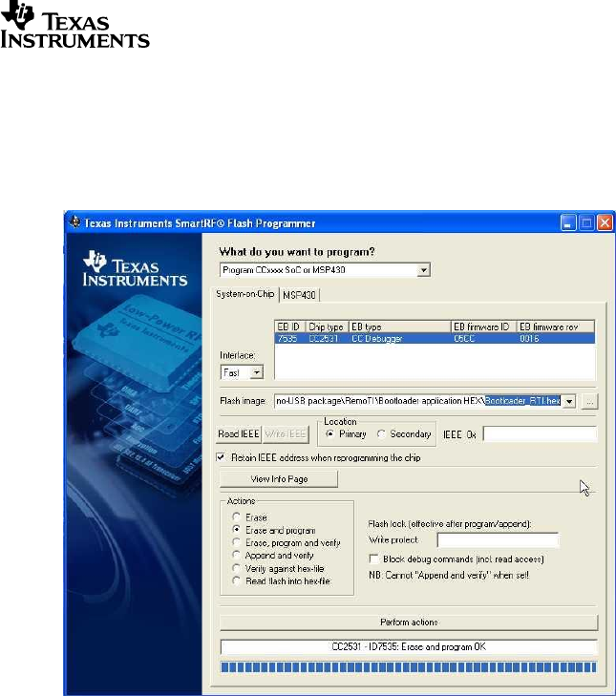Click the CC2531 chip type cell
This screenshot has height=696, width=616.
pyautogui.click(x=324, y=339)
